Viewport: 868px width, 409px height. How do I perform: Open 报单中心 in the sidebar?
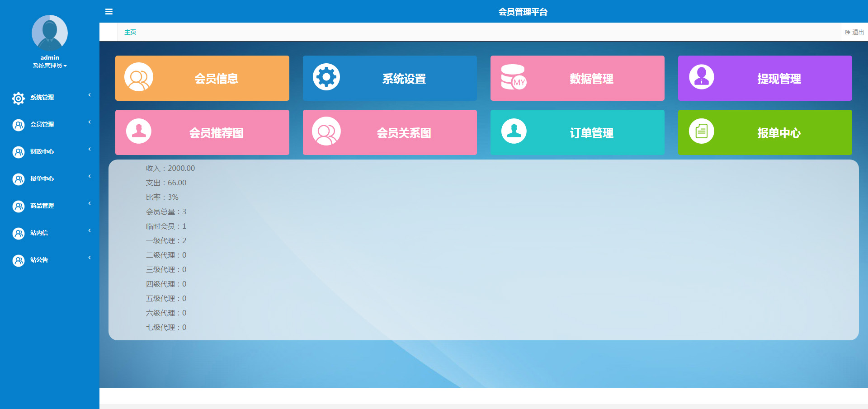click(x=42, y=179)
